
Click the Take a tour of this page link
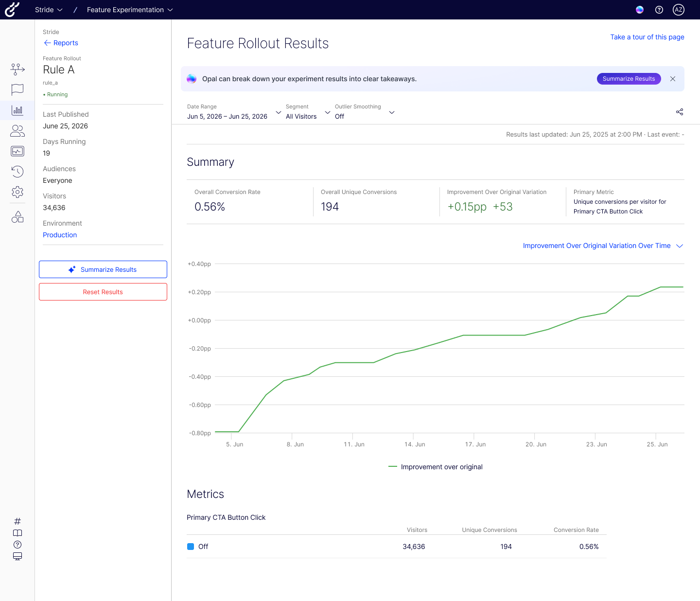[x=647, y=37]
